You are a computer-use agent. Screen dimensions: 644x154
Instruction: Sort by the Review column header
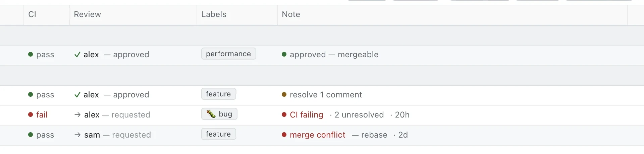point(87,14)
